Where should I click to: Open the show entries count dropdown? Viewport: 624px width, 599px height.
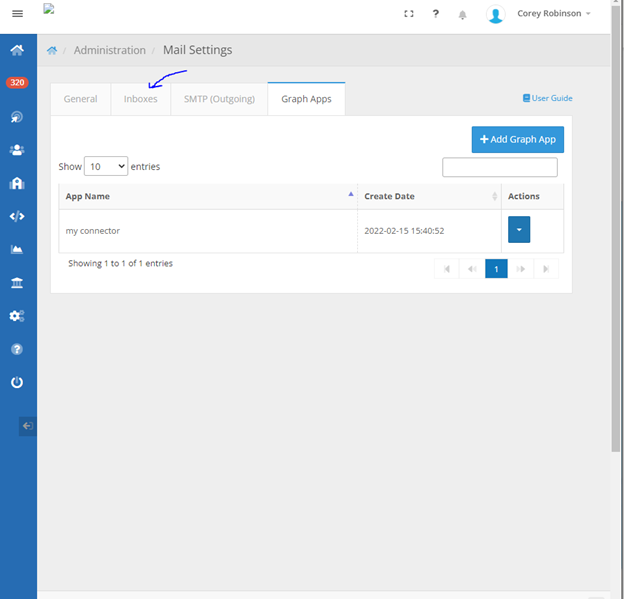(106, 166)
